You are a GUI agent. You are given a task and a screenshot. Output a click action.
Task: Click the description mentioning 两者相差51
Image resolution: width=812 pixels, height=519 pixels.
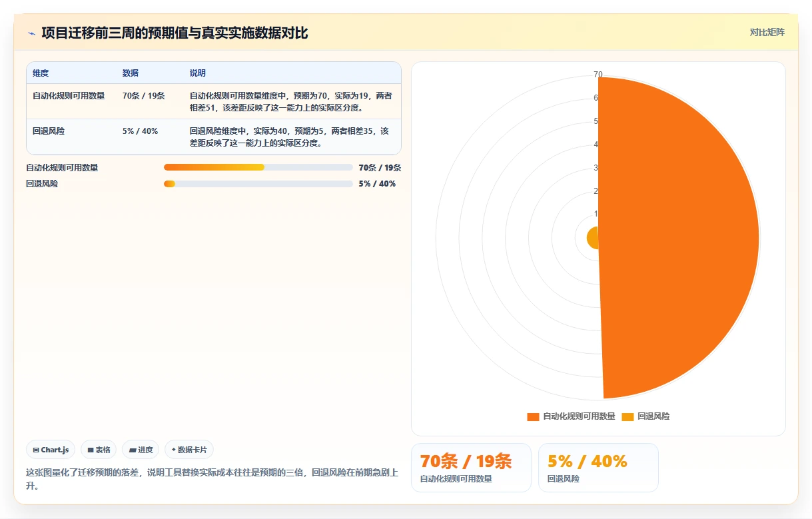pos(291,102)
